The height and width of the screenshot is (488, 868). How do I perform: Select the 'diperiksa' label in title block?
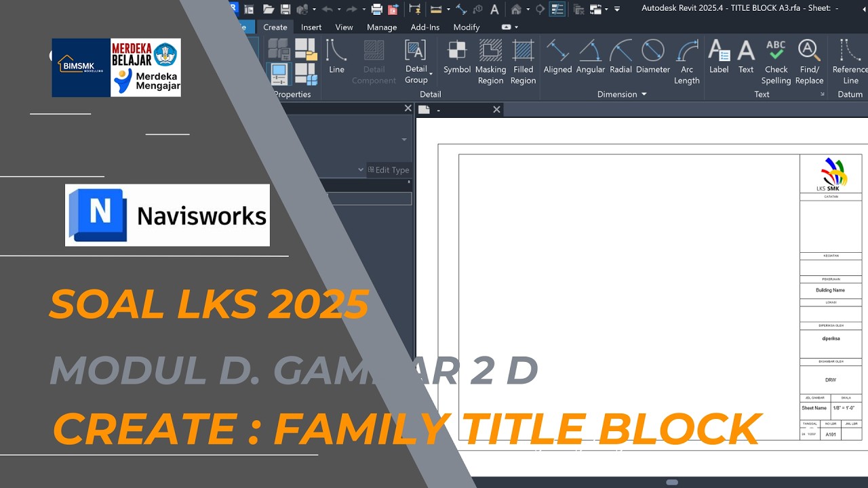[831, 338]
